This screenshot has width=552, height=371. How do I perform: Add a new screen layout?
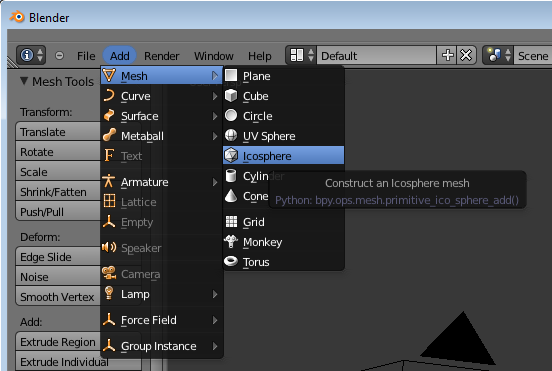(447, 55)
